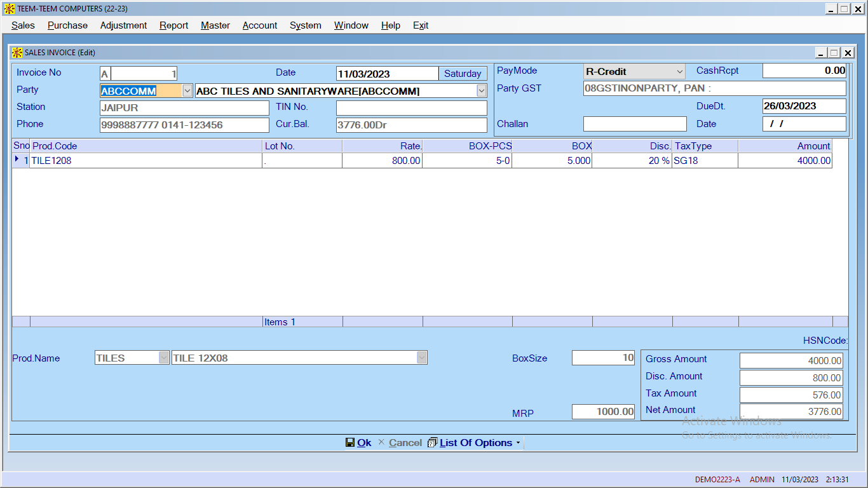Click the Cancel button
868x488 pixels.
[400, 443]
